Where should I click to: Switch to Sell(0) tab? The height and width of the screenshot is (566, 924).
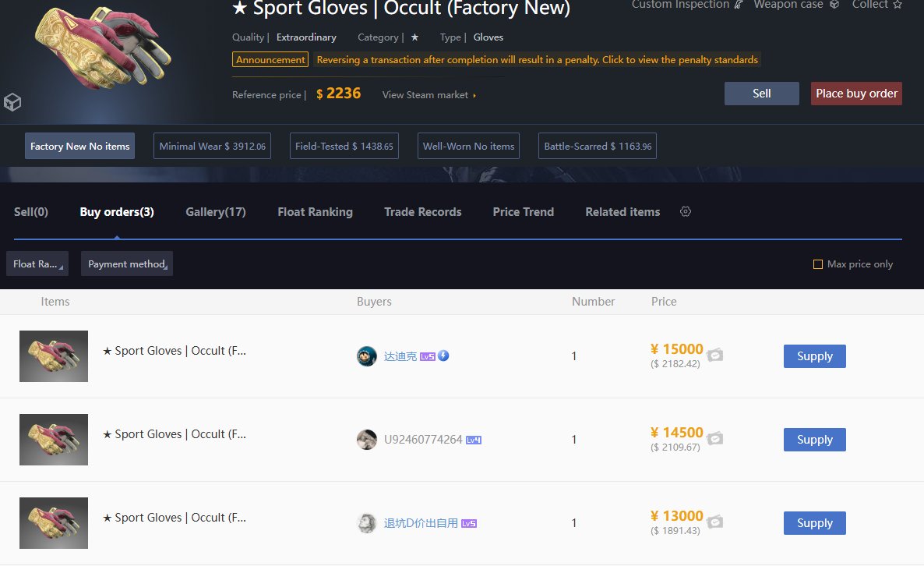coord(30,211)
